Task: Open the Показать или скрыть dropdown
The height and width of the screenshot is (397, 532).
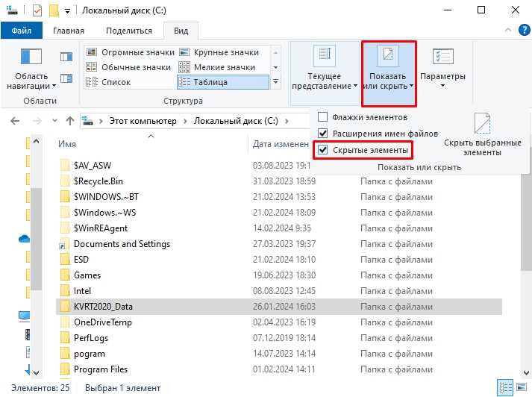Action: pos(389,73)
